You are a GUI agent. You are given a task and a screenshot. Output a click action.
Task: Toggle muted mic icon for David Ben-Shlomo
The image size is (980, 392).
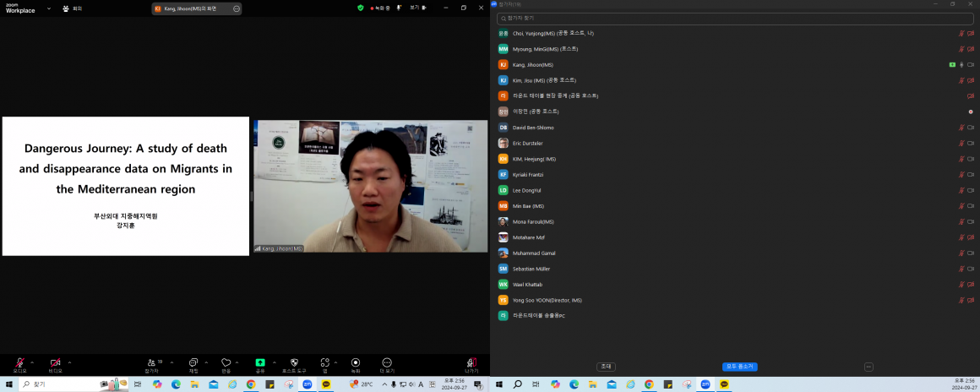coord(961,128)
